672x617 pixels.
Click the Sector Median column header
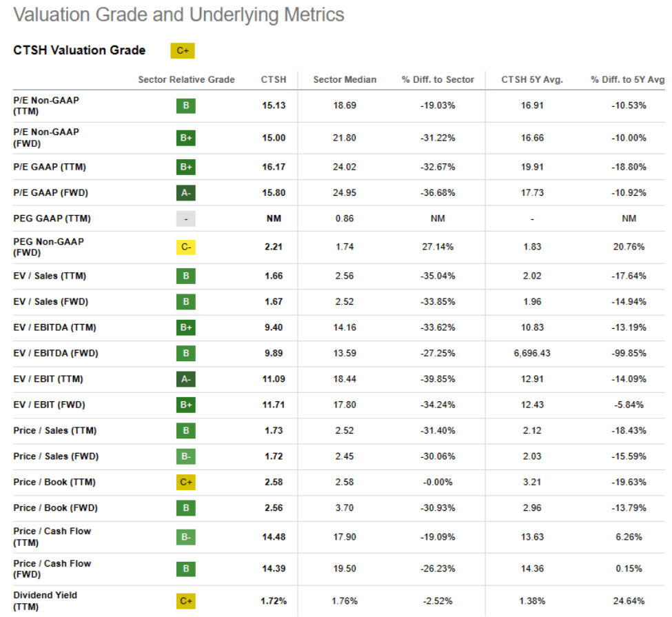[x=345, y=80]
